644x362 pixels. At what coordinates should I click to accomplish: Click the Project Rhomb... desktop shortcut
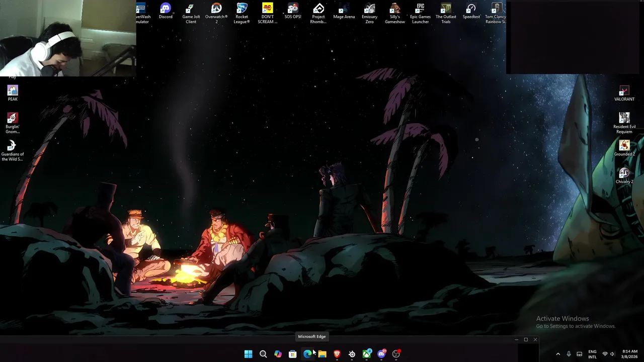tap(318, 14)
